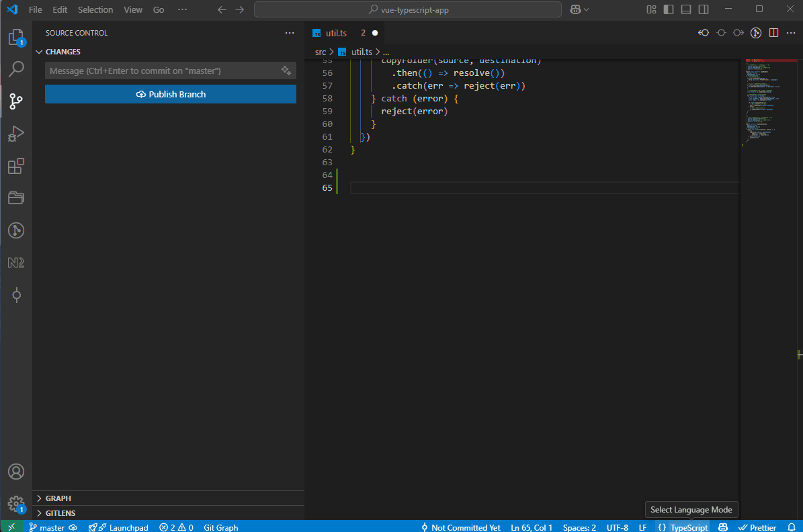Viewport: 803px width, 532px height.
Task: Open the GitLens commit icon in activity bar
Action: 16,295
